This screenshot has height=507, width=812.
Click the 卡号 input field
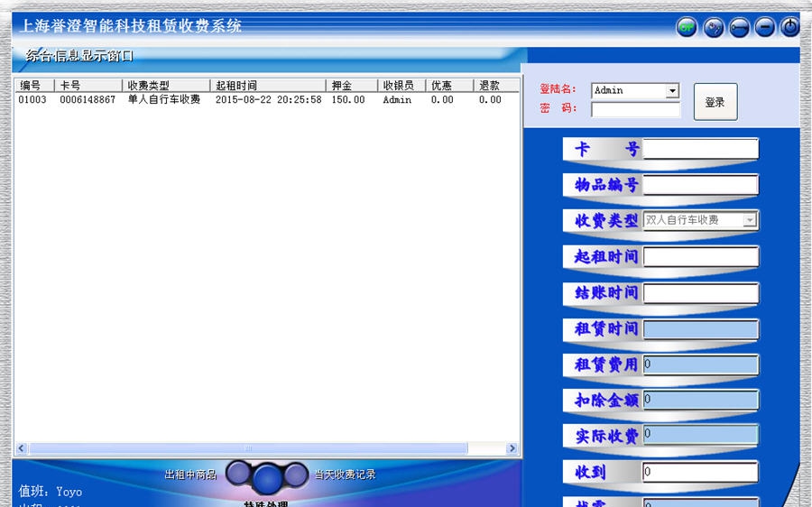(701, 149)
